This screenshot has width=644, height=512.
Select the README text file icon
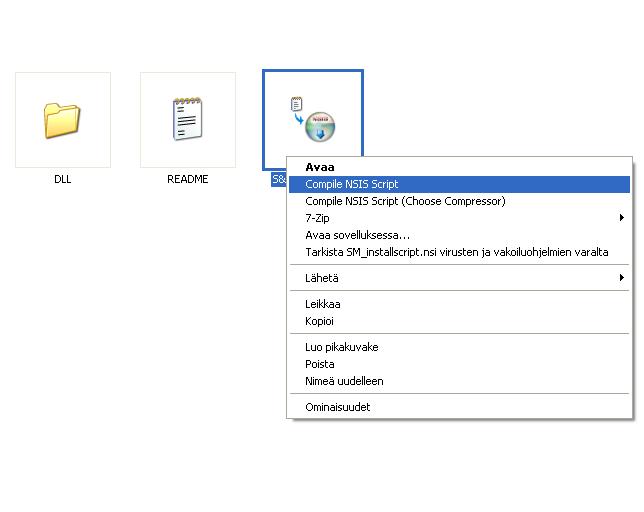point(188,119)
